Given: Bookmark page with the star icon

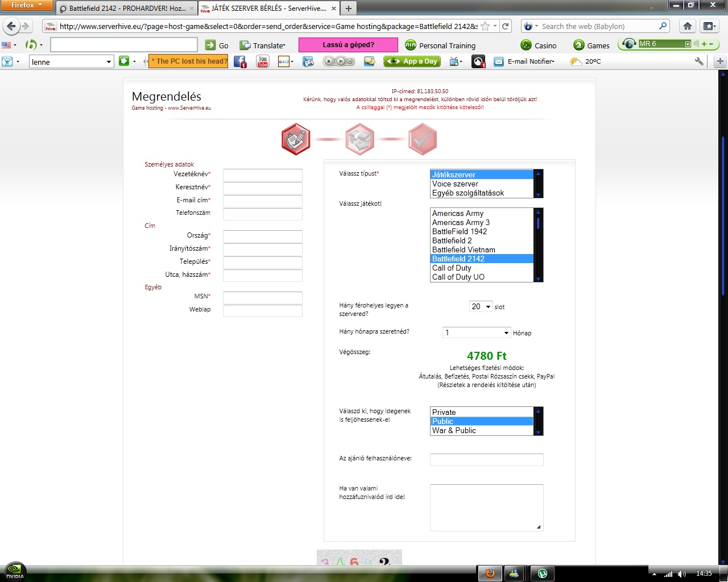Looking at the screenshot, I should click(485, 26).
